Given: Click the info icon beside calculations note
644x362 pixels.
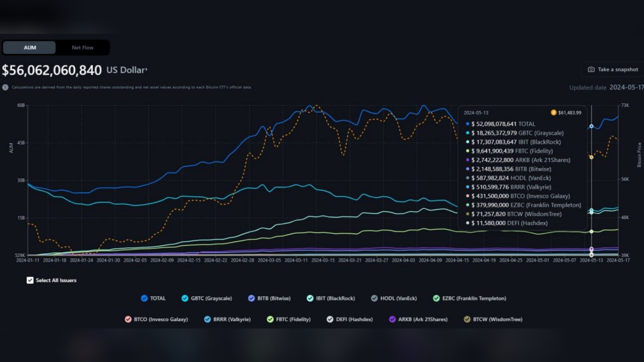Looking at the screenshot, I should click(x=5, y=87).
